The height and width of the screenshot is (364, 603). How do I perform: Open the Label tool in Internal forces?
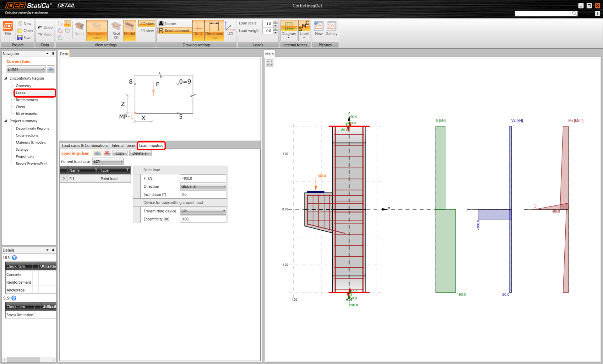[304, 30]
